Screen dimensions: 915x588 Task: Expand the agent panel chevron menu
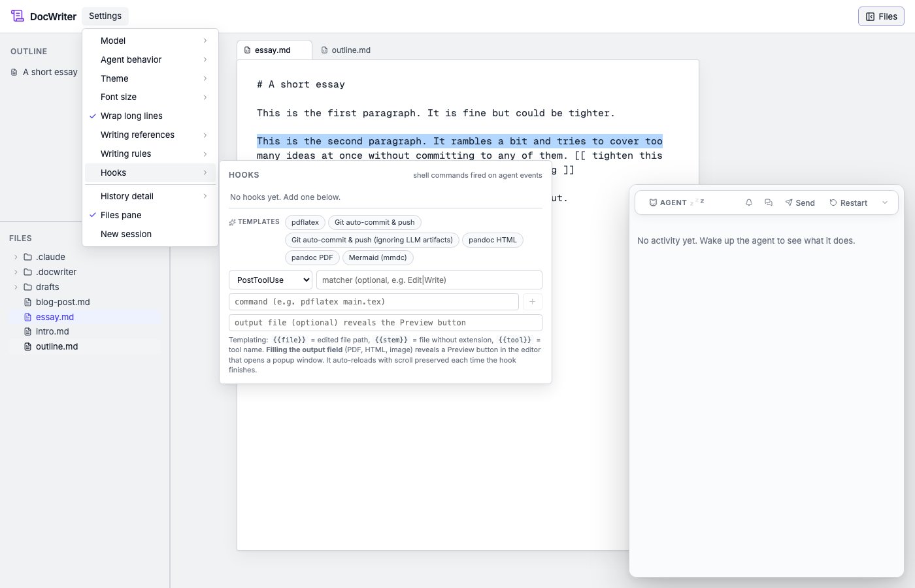[885, 203]
